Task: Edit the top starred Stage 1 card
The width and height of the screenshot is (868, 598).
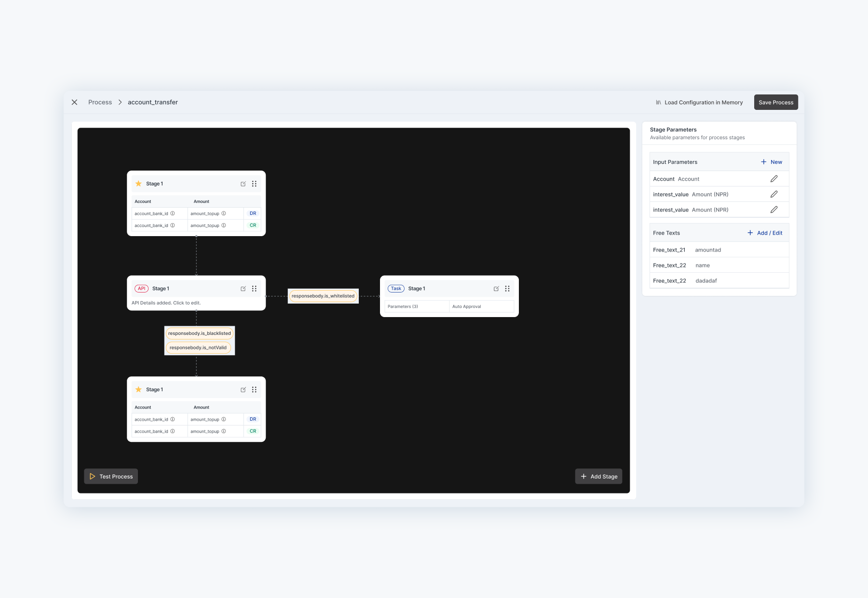Action: pos(243,184)
